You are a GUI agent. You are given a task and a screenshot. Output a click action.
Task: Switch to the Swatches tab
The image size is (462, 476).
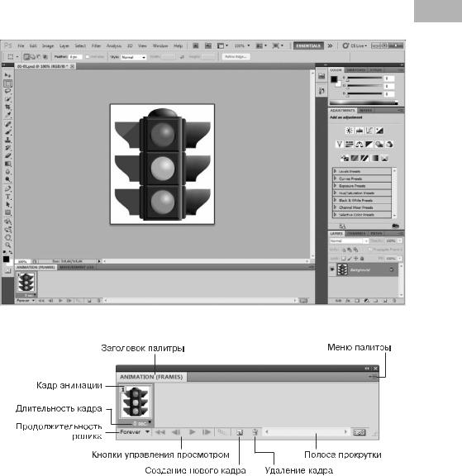[x=356, y=70]
